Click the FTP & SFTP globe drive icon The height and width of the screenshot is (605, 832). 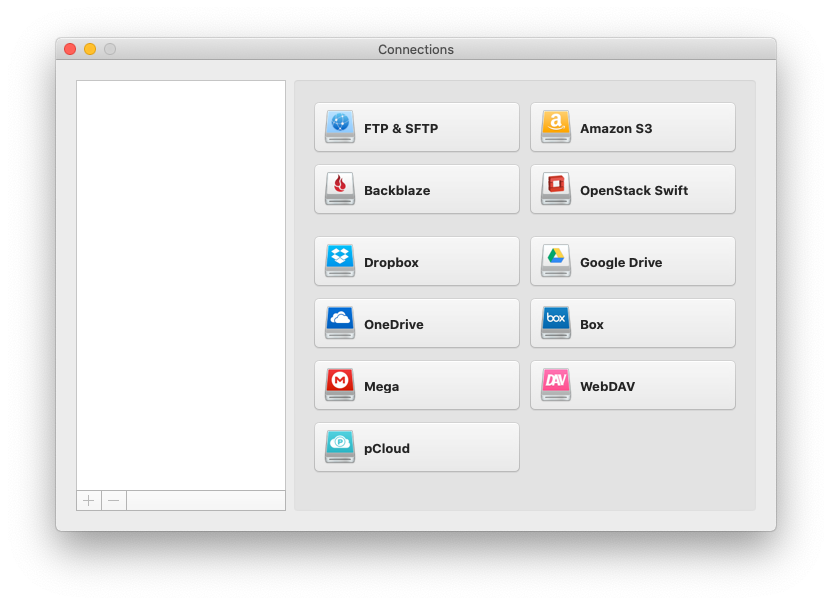340,127
